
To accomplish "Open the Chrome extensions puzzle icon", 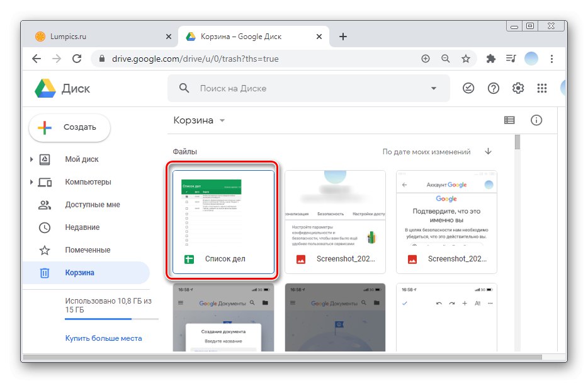I will [x=490, y=59].
